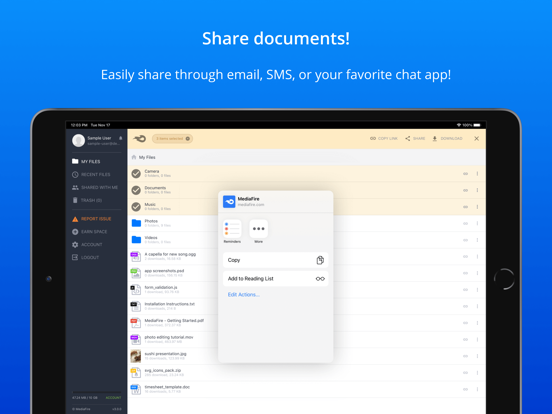
Task: Click the Sample User profile avatar
Action: [79, 140]
